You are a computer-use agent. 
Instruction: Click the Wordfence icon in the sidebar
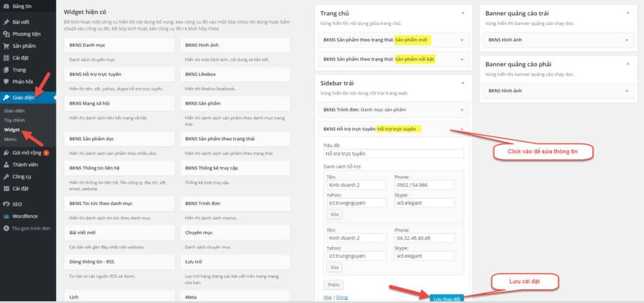pyautogui.click(x=6, y=216)
